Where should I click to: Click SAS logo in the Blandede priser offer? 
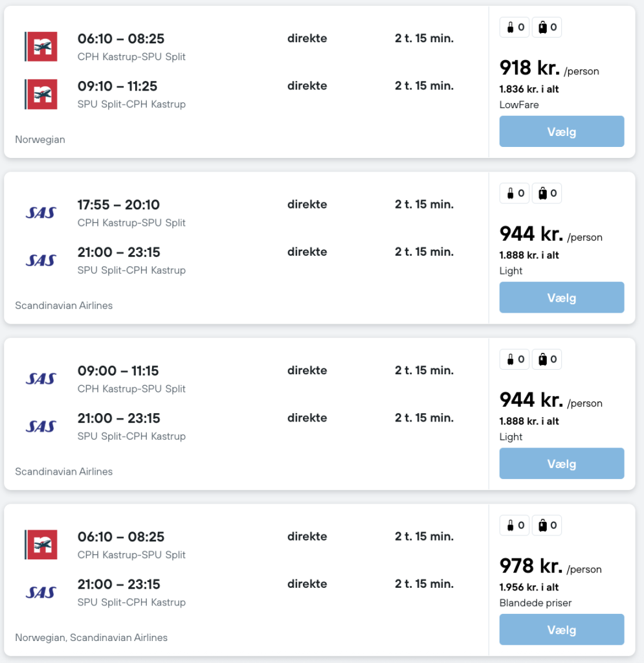(41, 592)
